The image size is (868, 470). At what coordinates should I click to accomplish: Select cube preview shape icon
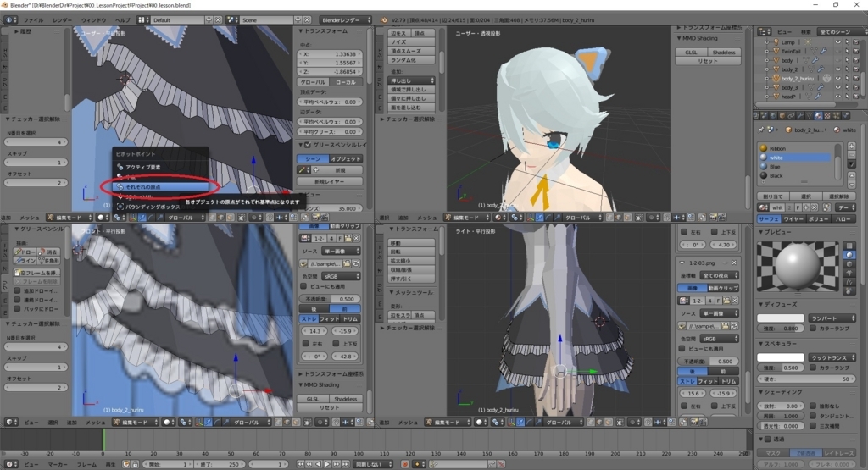click(849, 264)
